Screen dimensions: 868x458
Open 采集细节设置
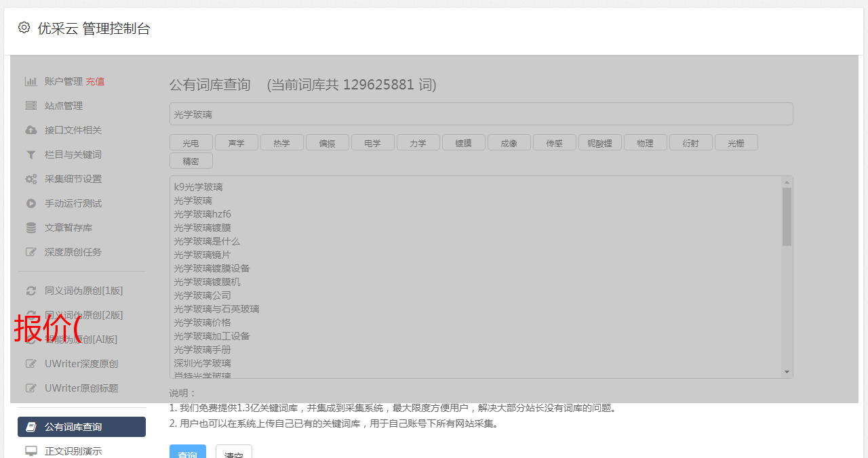pyautogui.click(x=73, y=179)
